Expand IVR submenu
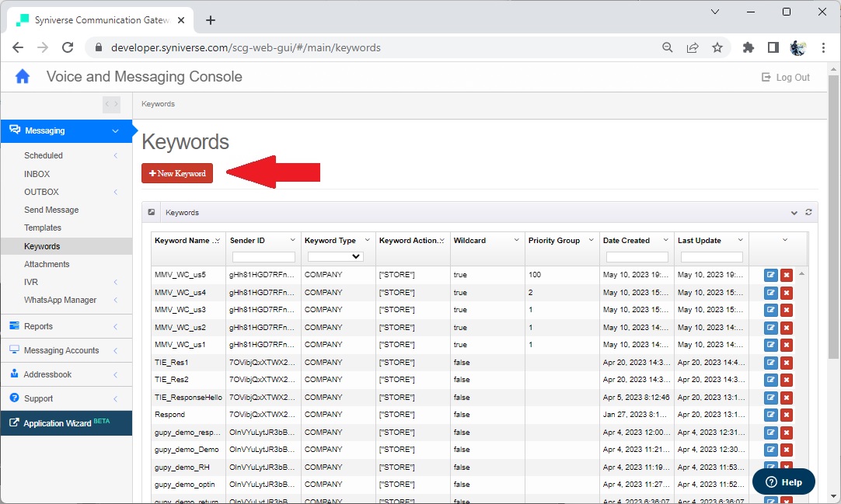 (x=115, y=282)
